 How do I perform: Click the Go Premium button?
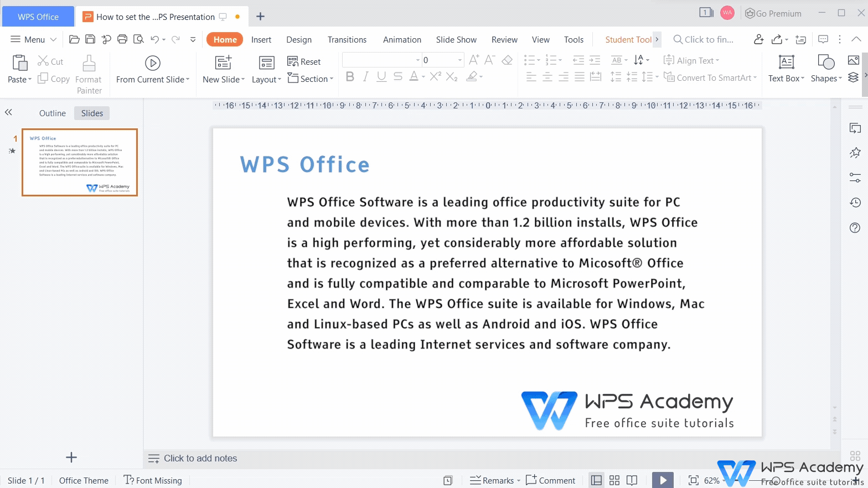tap(773, 13)
